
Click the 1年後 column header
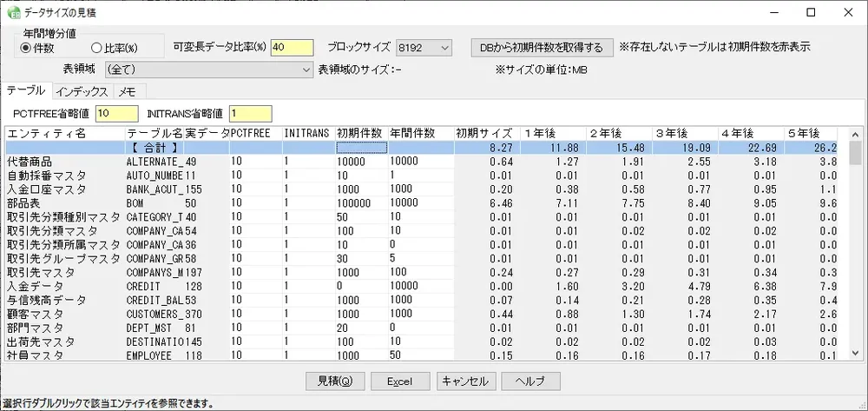coord(552,134)
